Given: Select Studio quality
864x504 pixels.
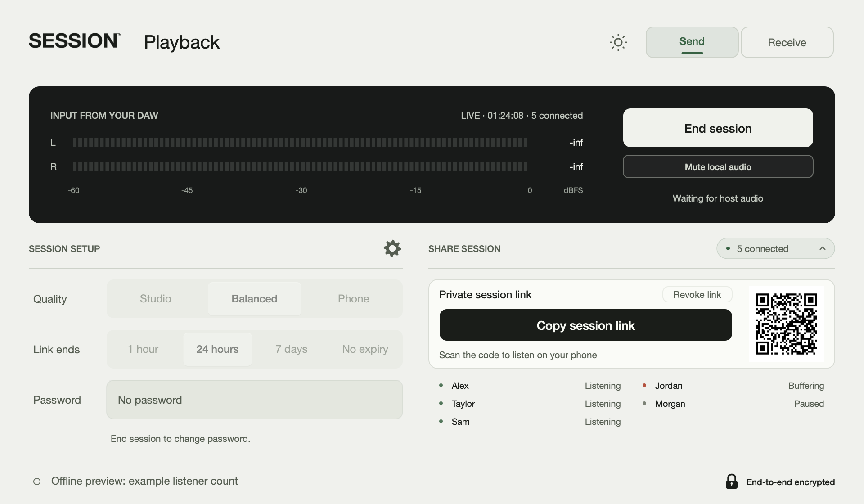Looking at the screenshot, I should [156, 299].
